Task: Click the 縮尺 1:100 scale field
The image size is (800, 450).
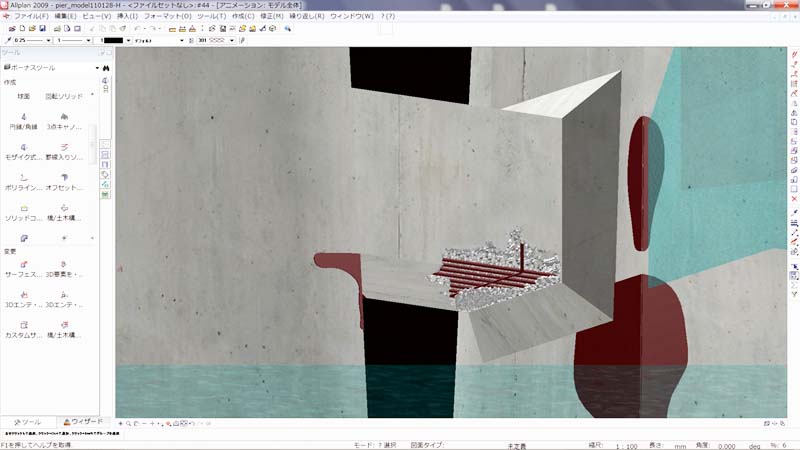Action: pos(627,446)
